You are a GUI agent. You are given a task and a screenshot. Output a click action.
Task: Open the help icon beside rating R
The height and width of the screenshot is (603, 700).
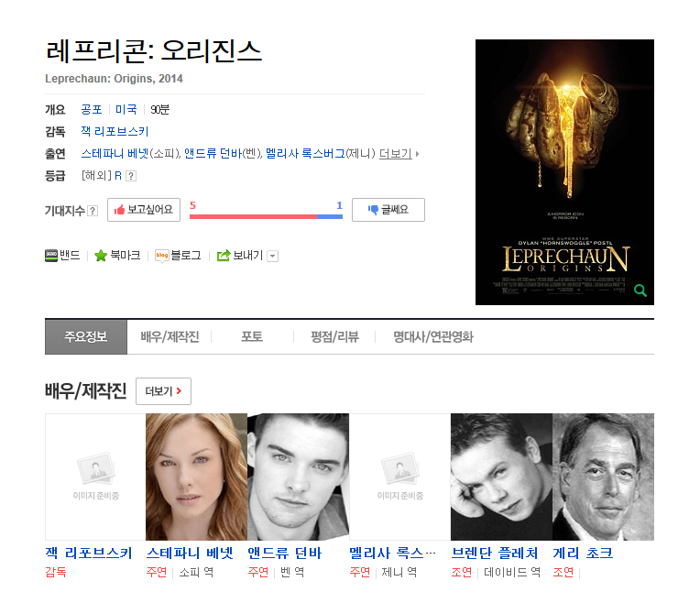(x=131, y=176)
